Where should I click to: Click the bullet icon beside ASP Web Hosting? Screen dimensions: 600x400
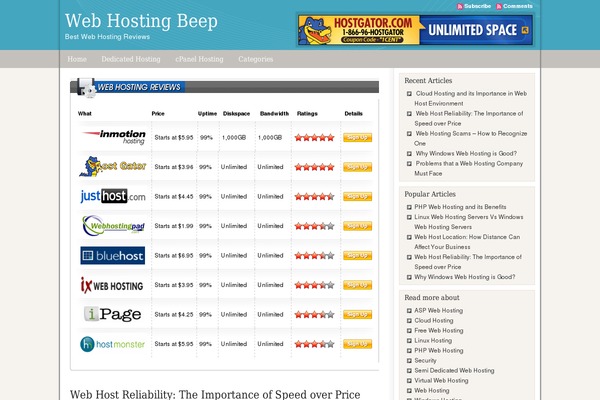coord(409,310)
